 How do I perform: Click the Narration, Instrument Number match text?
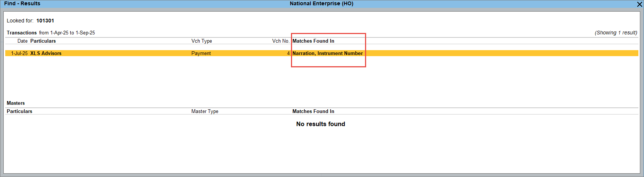click(x=327, y=54)
